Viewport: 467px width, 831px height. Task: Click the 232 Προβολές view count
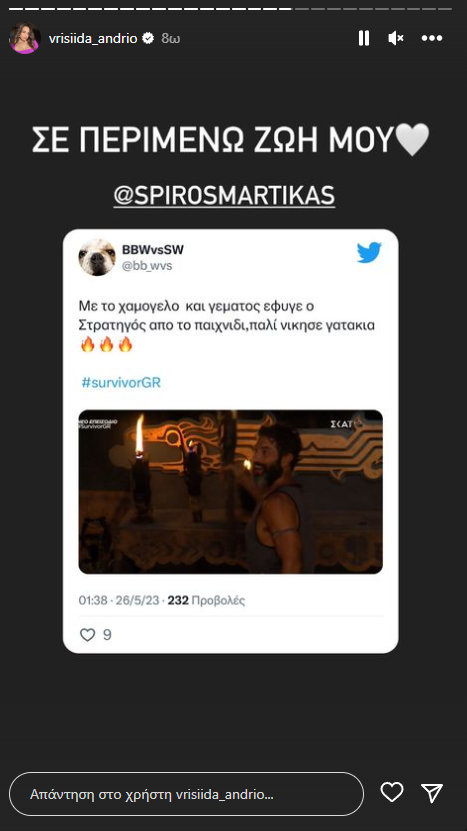pos(206,600)
